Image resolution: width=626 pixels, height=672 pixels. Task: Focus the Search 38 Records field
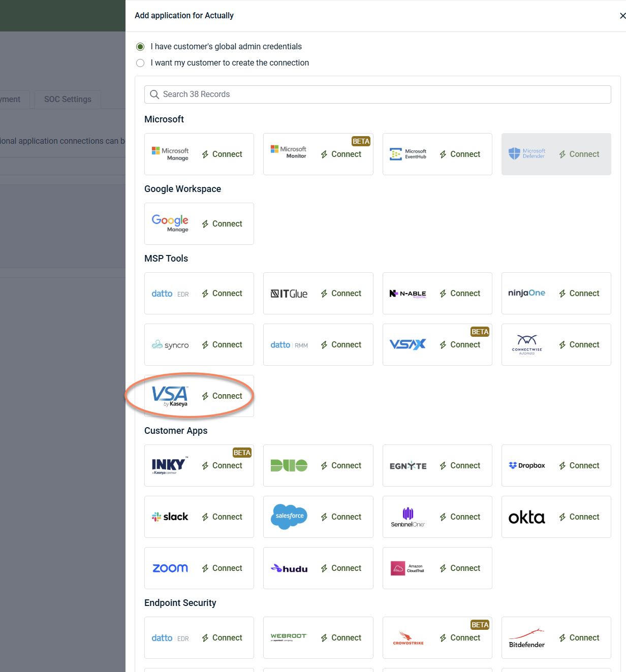point(378,94)
